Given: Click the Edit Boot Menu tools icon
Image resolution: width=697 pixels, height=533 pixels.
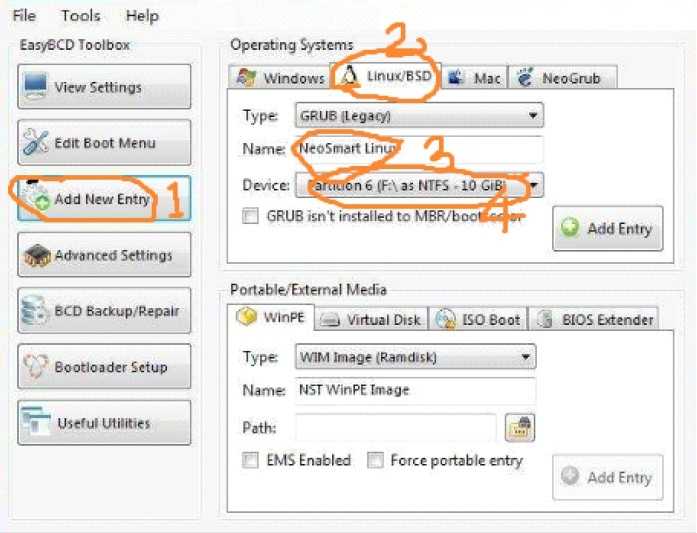Looking at the screenshot, I should click(36, 142).
